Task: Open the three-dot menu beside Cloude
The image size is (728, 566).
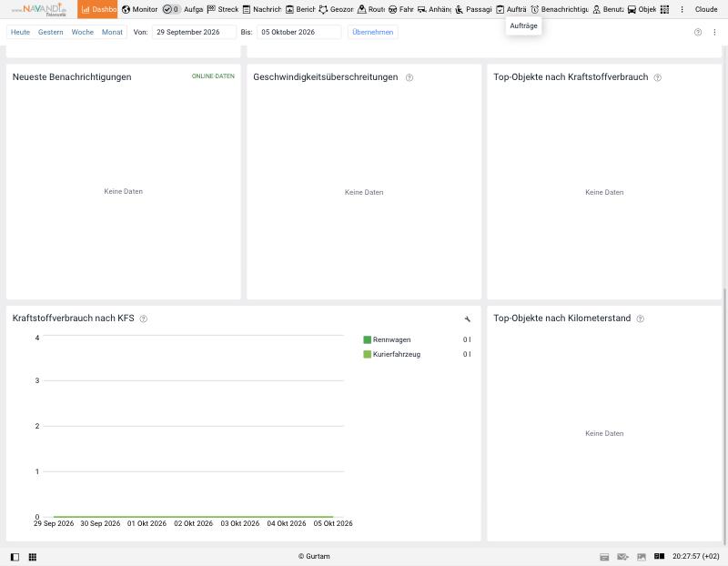Action: click(682, 9)
